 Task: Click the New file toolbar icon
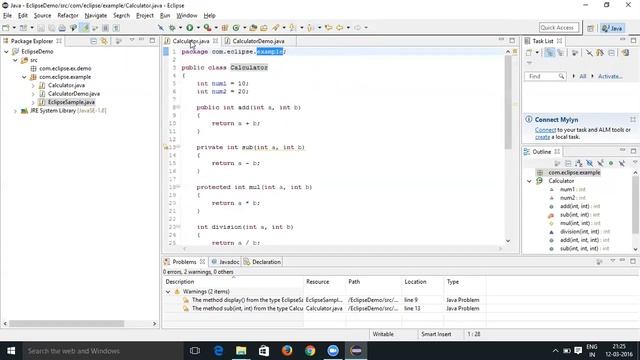6,28
